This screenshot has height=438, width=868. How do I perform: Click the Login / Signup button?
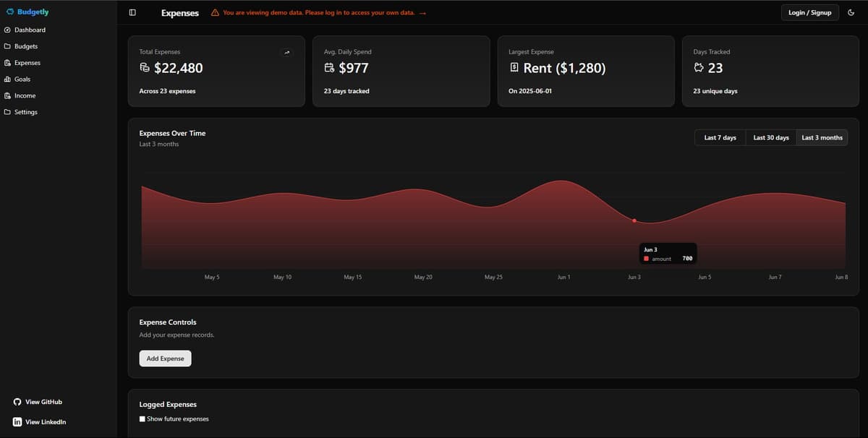809,12
